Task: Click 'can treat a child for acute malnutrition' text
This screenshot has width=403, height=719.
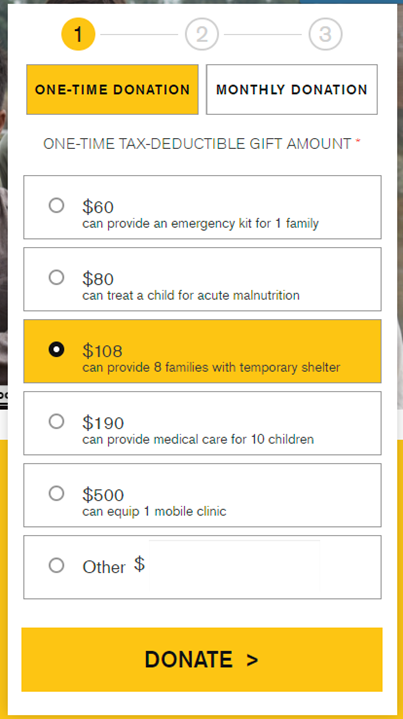Action: pos(191,295)
